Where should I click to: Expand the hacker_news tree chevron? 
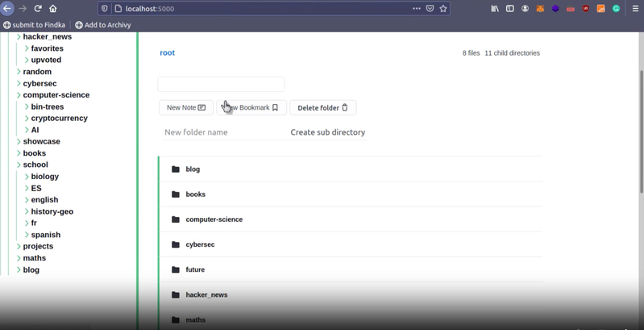coord(19,37)
